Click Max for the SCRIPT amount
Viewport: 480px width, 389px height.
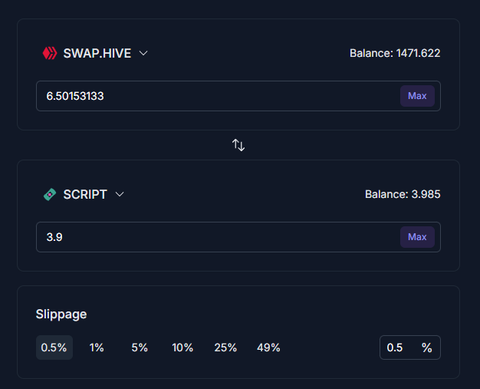(417, 237)
